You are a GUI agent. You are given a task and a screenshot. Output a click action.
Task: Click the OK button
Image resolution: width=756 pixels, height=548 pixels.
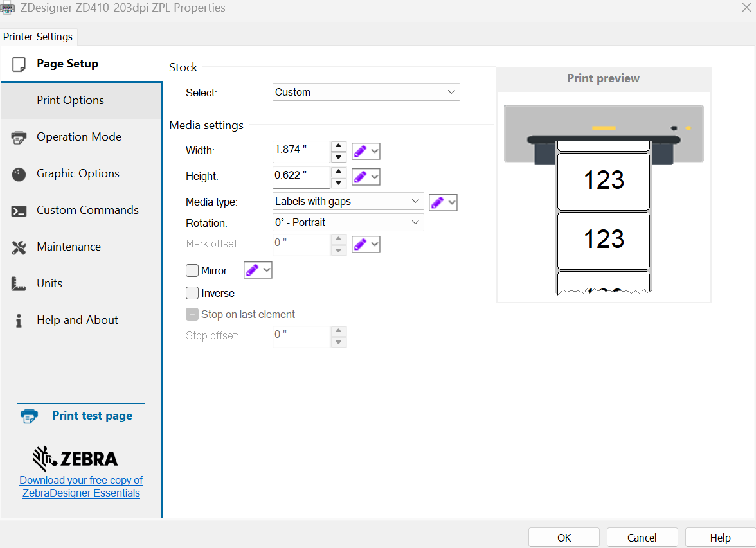564,537
